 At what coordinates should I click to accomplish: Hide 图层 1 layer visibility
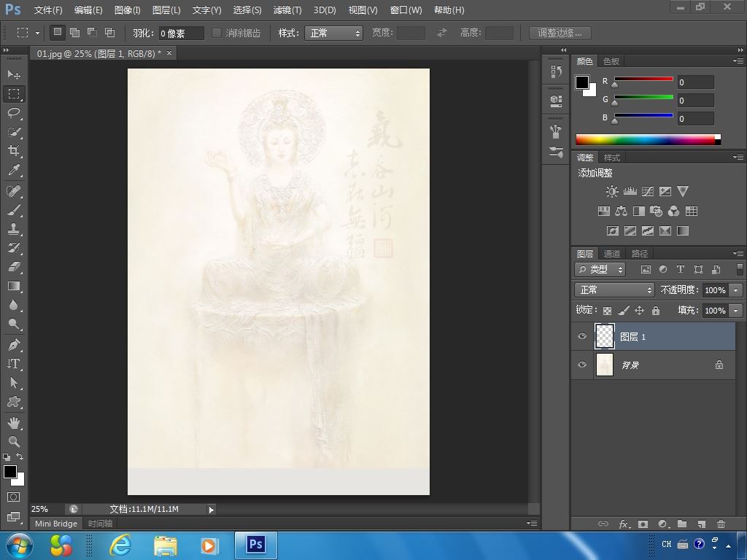(581, 336)
